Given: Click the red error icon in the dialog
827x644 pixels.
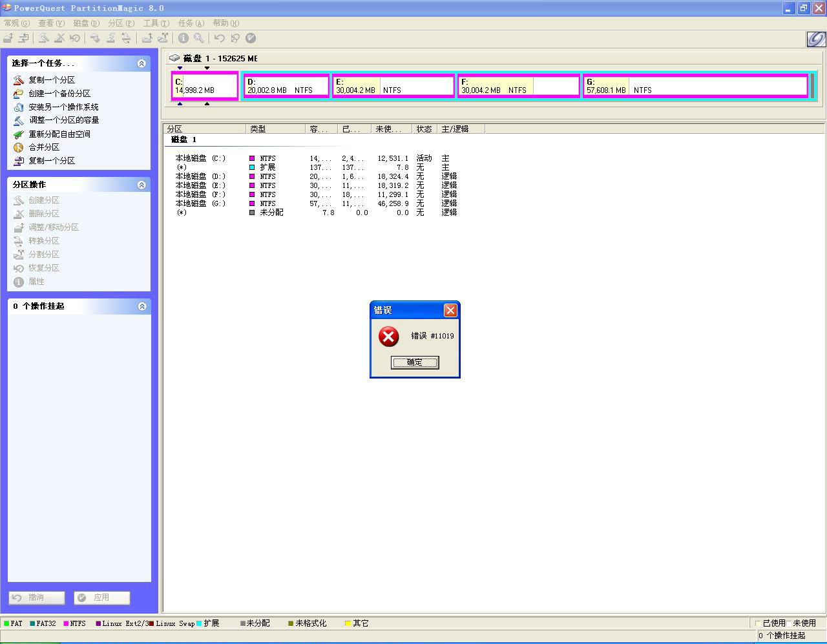Looking at the screenshot, I should point(388,336).
